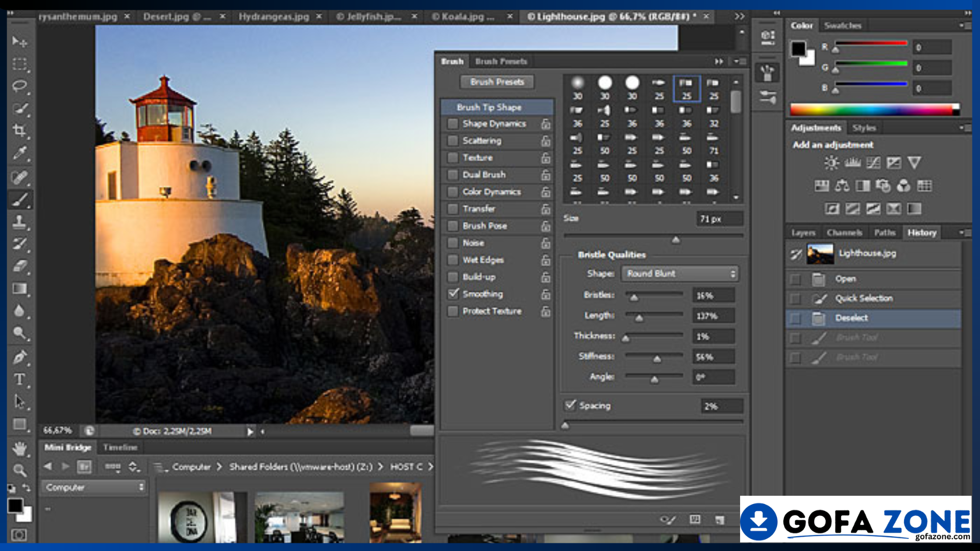Image resolution: width=980 pixels, height=551 pixels.
Task: Select the Brush tool in toolbar
Action: click(19, 199)
